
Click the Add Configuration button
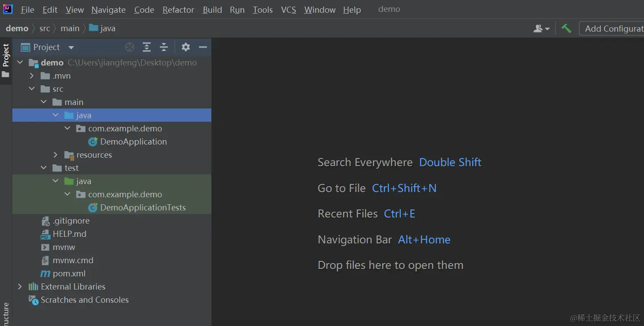tap(612, 29)
